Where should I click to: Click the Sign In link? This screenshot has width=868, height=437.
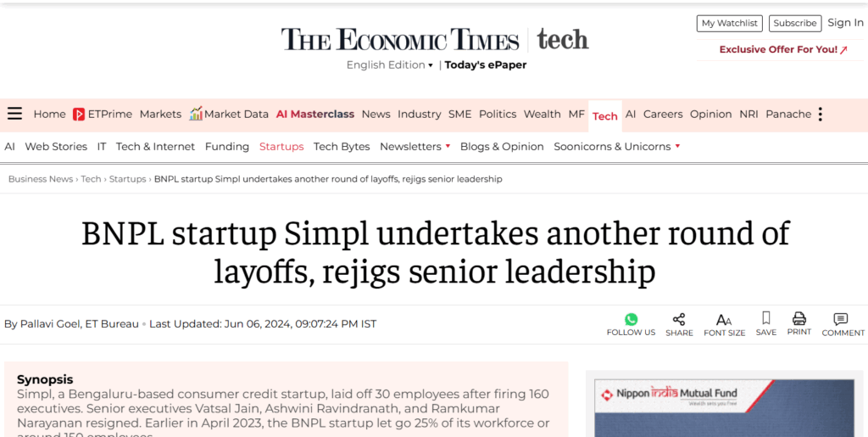tap(845, 23)
